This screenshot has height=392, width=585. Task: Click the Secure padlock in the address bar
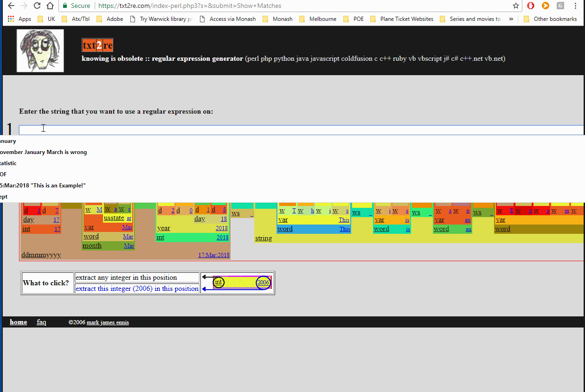[64, 6]
